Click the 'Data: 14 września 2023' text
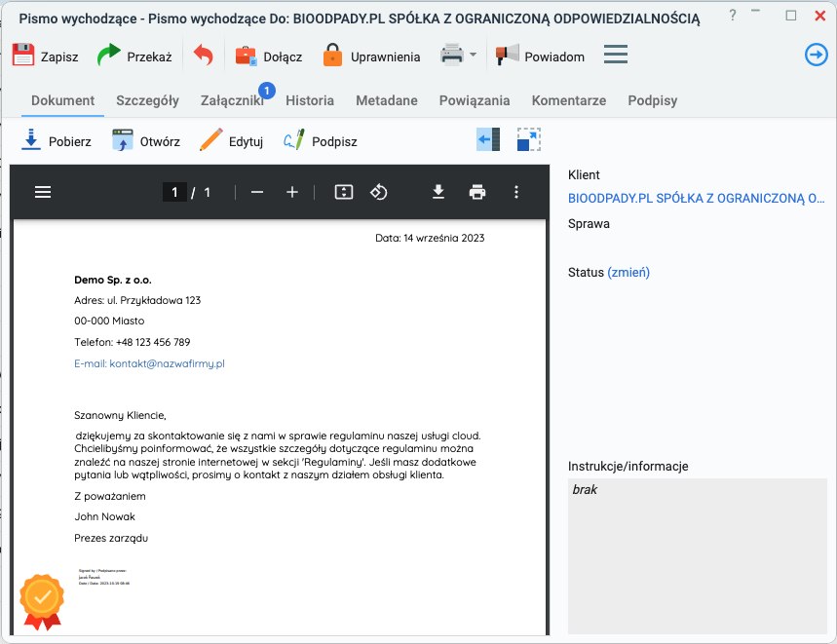Viewport: 837px width, 644px height. (430, 238)
